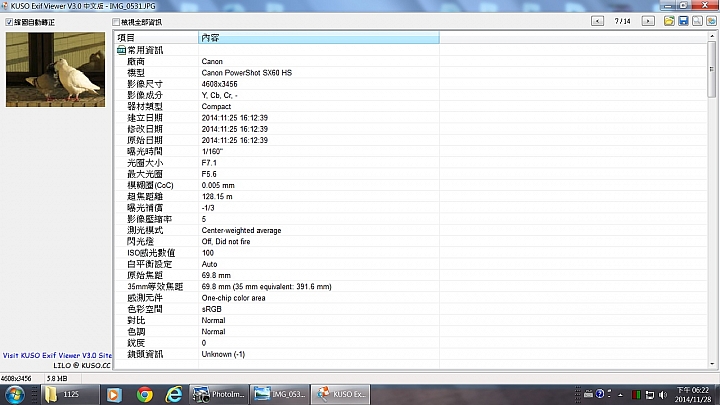The height and width of the screenshot is (405, 720).
Task: Click the blue help icon in the tray
Action: (x=600, y=394)
